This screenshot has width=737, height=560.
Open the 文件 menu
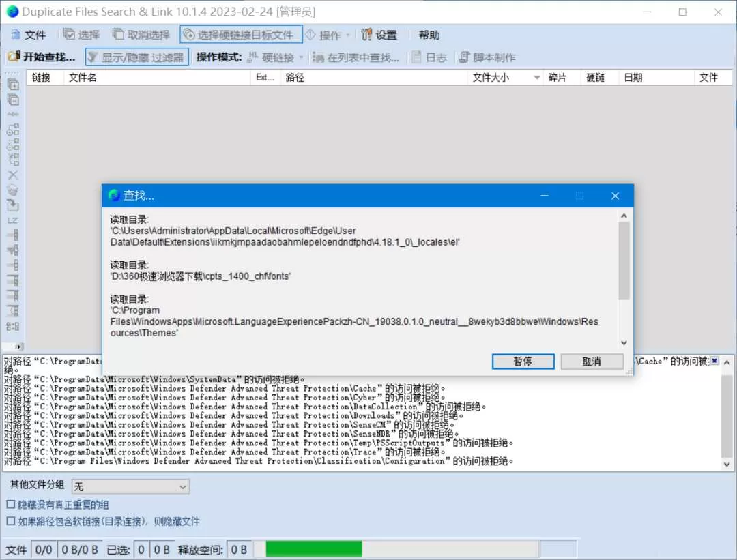tap(28, 35)
